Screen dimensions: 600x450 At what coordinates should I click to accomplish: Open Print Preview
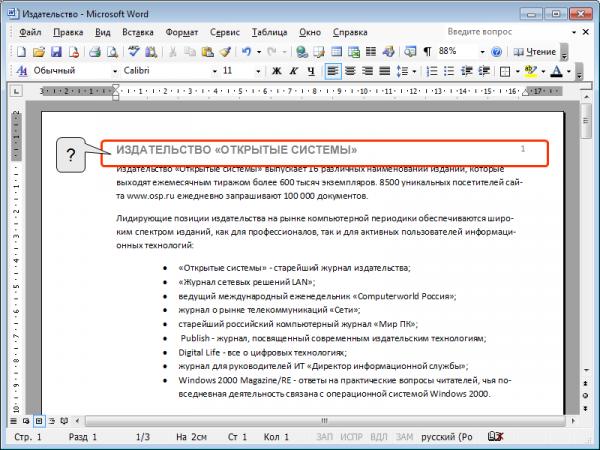112,52
